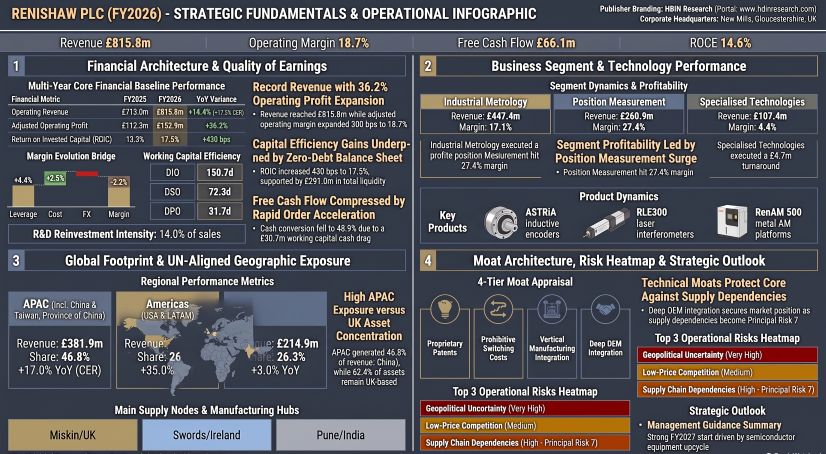Click the section number 3 badge

[16, 260]
